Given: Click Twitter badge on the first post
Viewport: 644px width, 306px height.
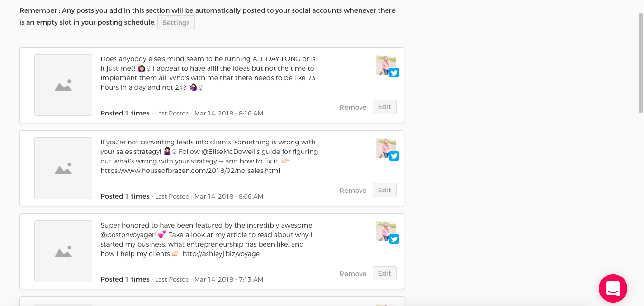Looking at the screenshot, I should coord(394,73).
